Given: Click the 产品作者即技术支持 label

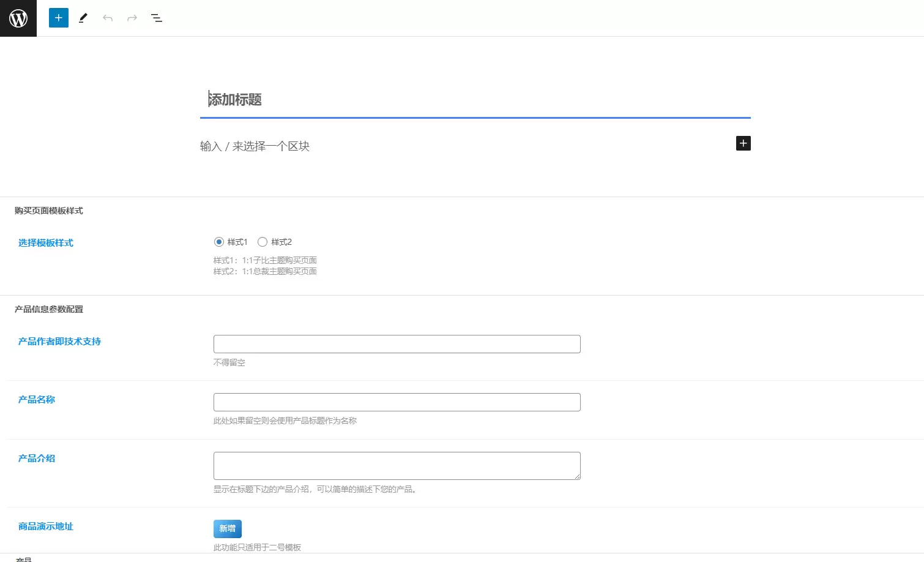Looking at the screenshot, I should click(x=59, y=342).
